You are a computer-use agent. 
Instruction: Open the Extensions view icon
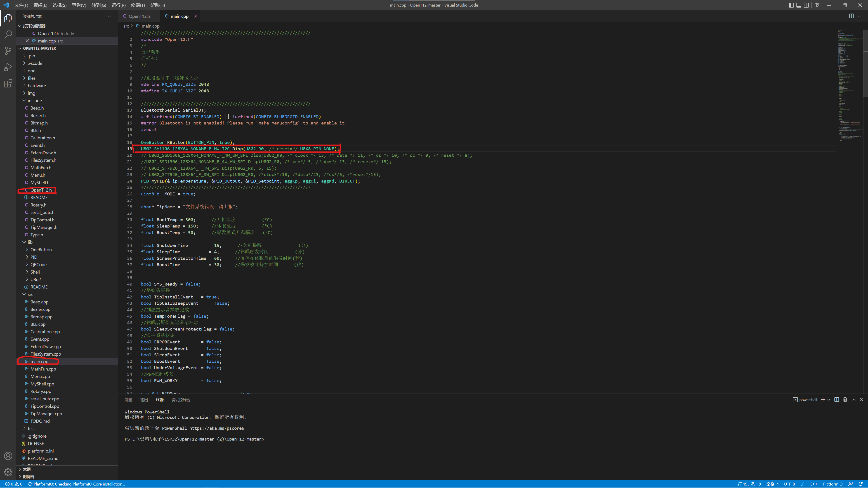click(x=8, y=83)
